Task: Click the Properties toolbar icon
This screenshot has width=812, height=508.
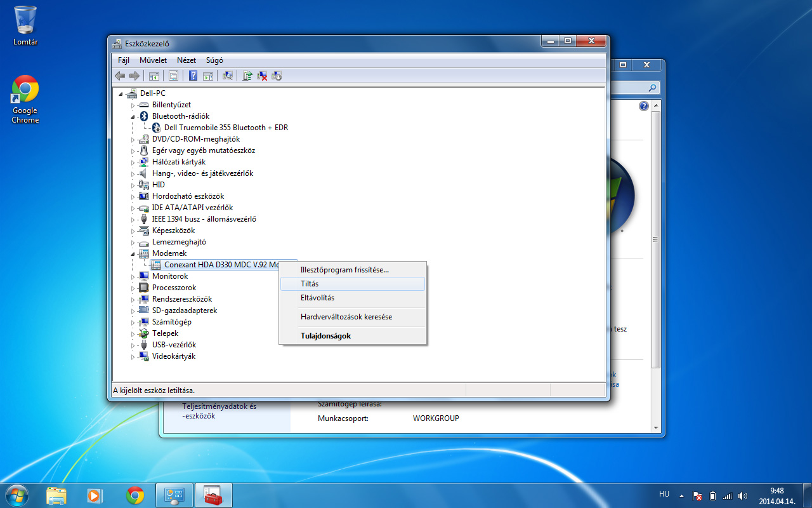Action: (173, 76)
